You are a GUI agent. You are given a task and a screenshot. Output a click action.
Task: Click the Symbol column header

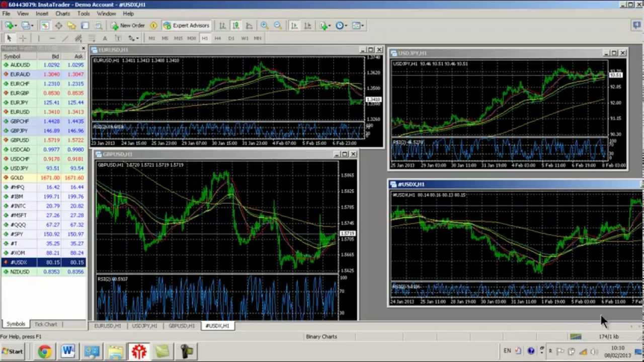[19, 56]
